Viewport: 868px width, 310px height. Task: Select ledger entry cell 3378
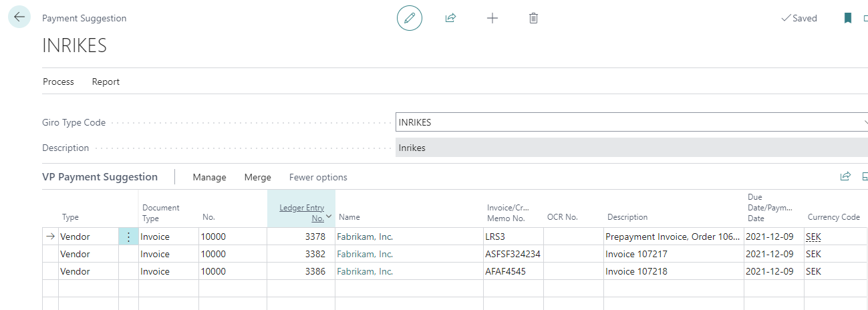pos(301,237)
